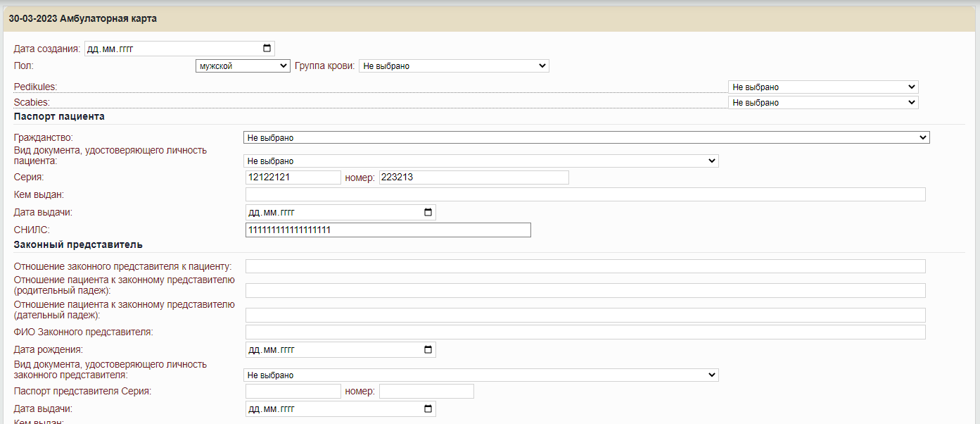Open legal representative's document type dropdown

coord(481,375)
